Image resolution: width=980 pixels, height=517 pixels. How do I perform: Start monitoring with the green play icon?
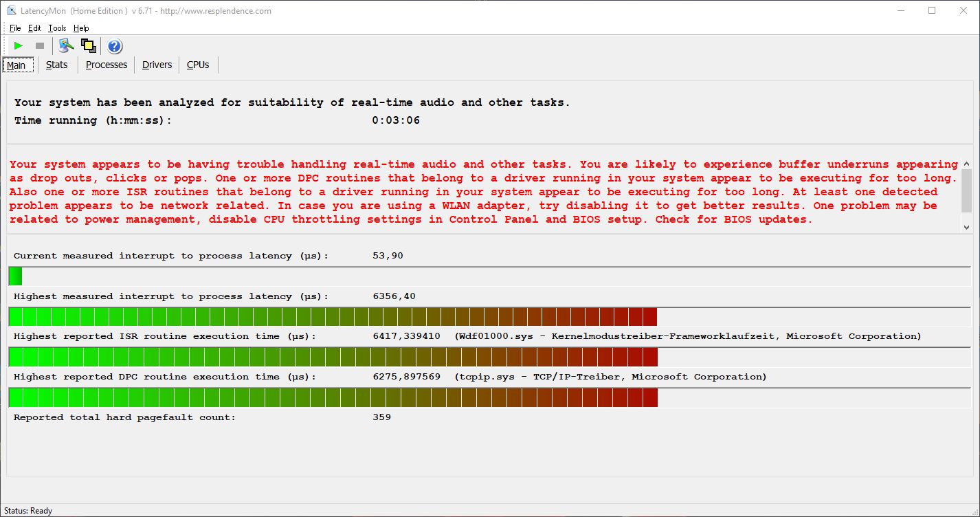click(19, 46)
